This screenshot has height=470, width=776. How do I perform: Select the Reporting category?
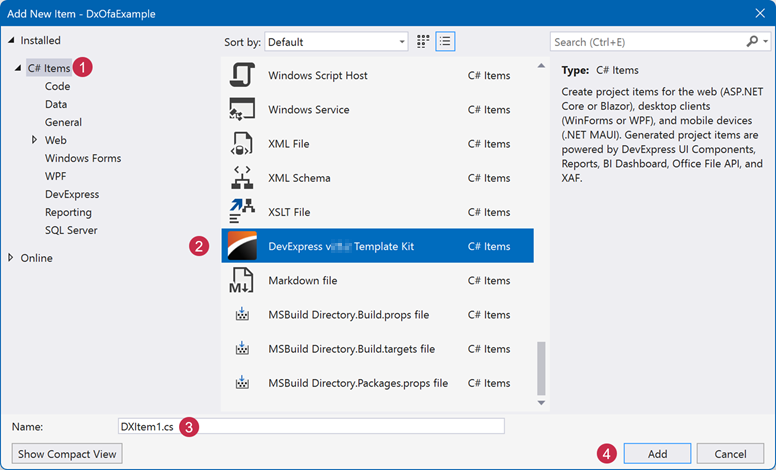68,212
